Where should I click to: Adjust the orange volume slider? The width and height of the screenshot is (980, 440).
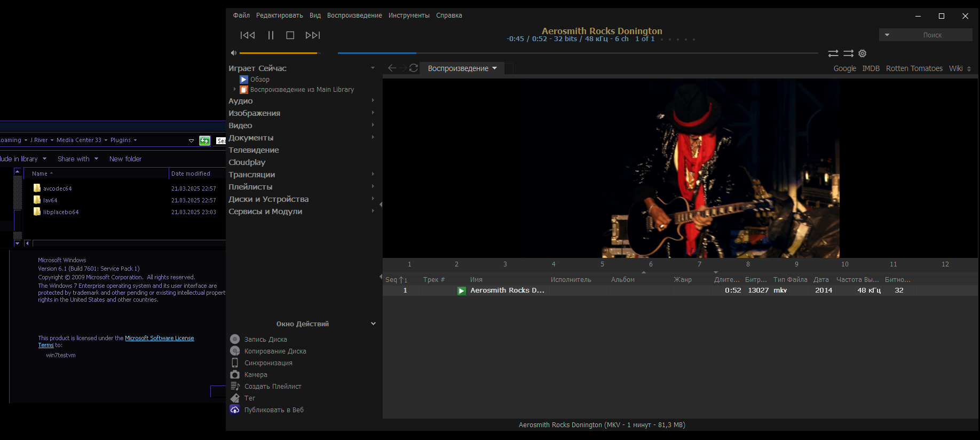click(x=280, y=53)
